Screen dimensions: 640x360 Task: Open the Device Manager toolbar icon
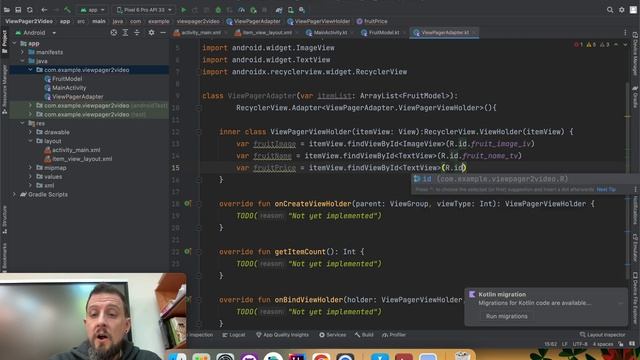coord(291,10)
